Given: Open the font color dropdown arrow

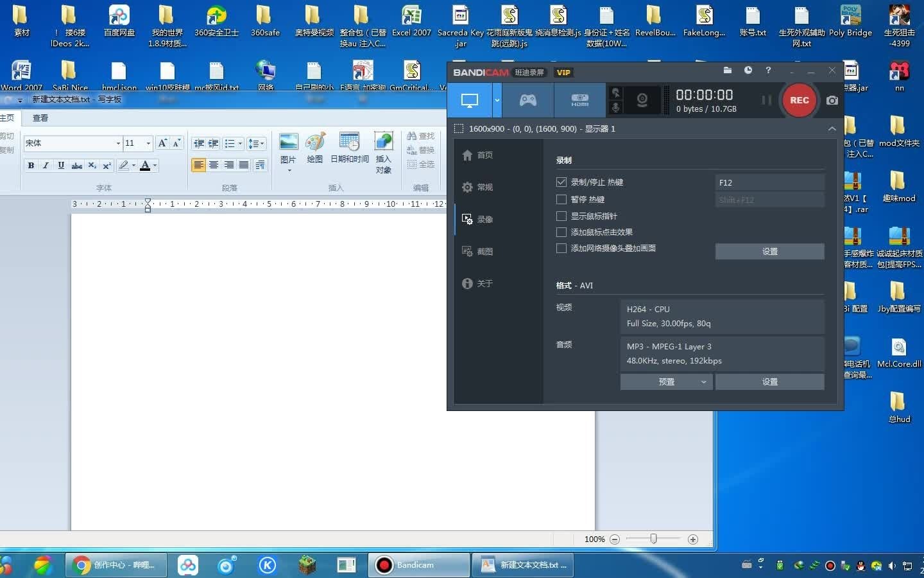Looking at the screenshot, I should point(155,166).
